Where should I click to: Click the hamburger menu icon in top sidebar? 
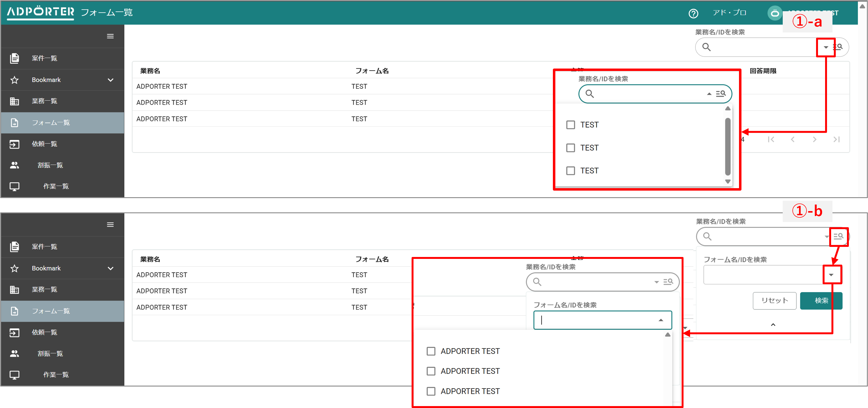[x=110, y=36]
